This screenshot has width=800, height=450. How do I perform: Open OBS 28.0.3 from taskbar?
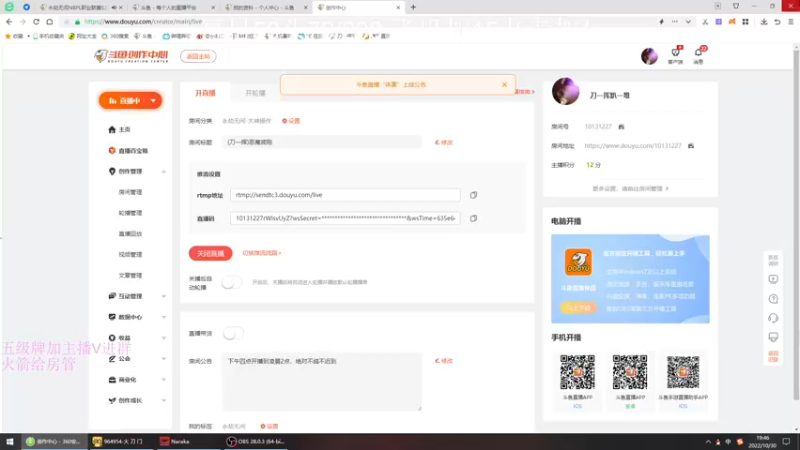click(x=256, y=441)
